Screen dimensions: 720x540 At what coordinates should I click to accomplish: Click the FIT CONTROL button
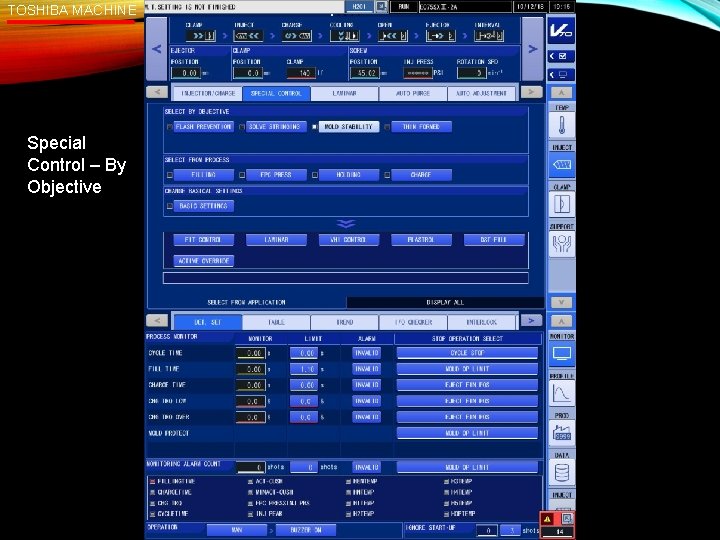[203, 240]
